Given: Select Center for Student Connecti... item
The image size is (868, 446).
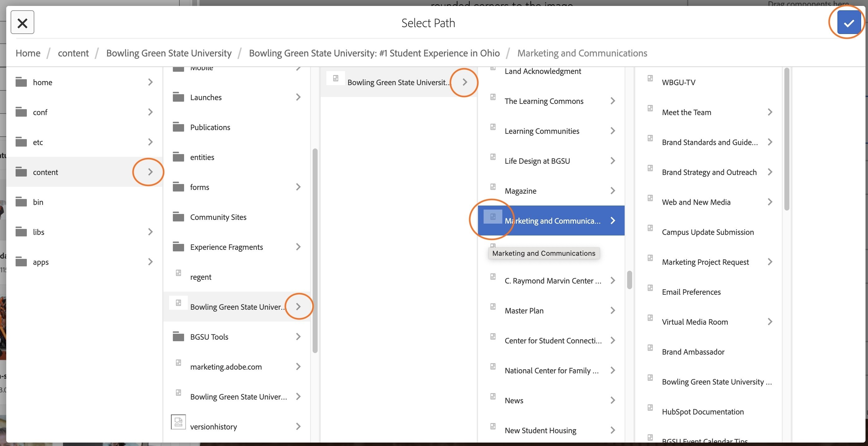Looking at the screenshot, I should pos(551,340).
